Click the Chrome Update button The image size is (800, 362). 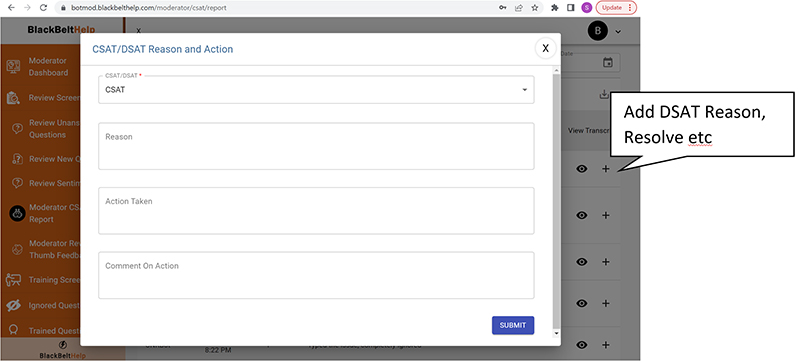(616, 8)
